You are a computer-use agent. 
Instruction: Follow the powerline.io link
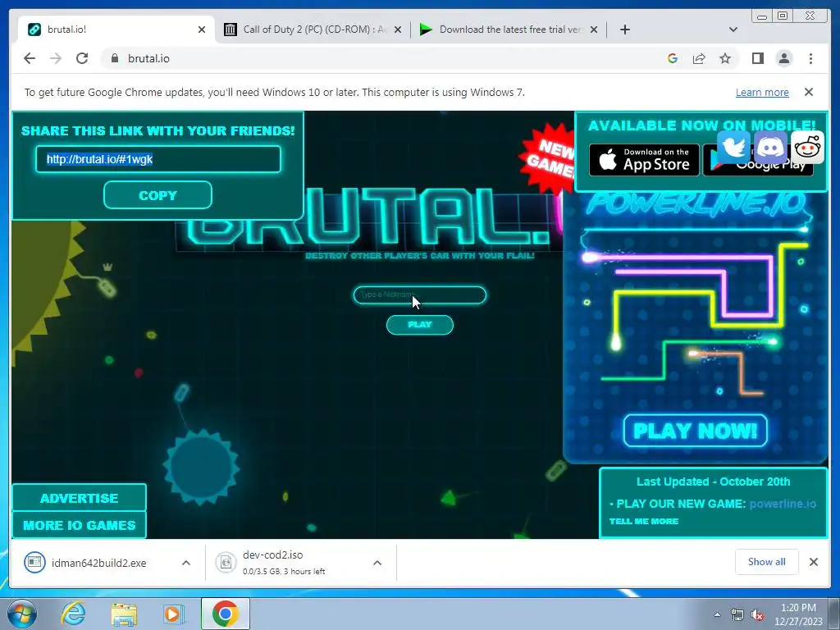click(x=783, y=504)
